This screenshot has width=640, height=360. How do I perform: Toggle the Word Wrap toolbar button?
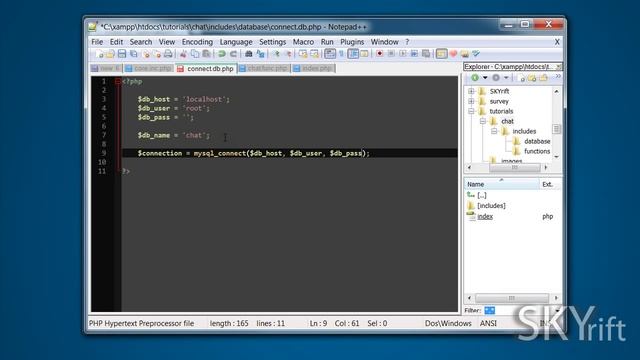(x=330, y=54)
